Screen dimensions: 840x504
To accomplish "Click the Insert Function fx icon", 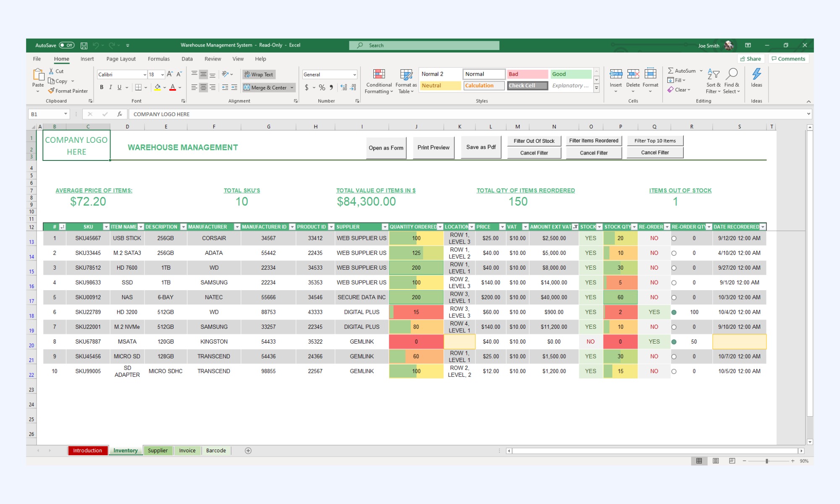I will click(x=120, y=114).
